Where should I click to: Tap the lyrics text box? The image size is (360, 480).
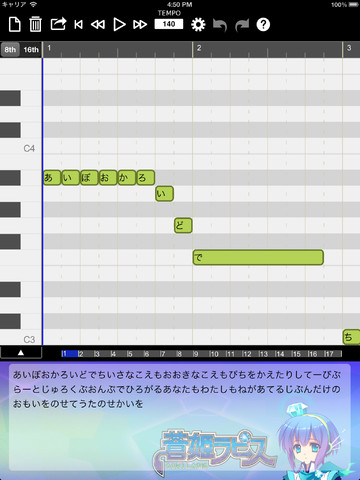(x=180, y=417)
